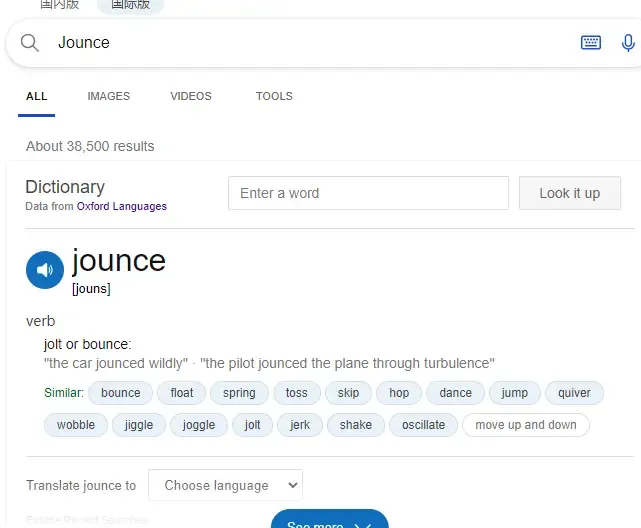Open the Oxford Languages link
Screen dimensions: 641x528
[122, 206]
